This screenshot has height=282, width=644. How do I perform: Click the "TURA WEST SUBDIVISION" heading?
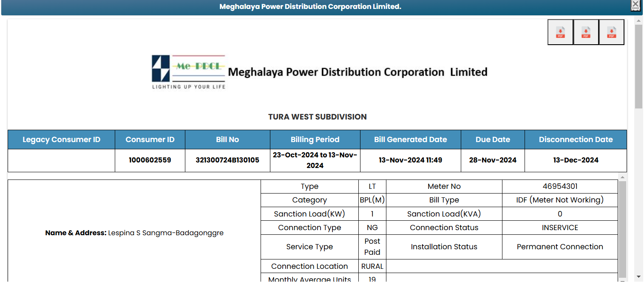click(318, 117)
